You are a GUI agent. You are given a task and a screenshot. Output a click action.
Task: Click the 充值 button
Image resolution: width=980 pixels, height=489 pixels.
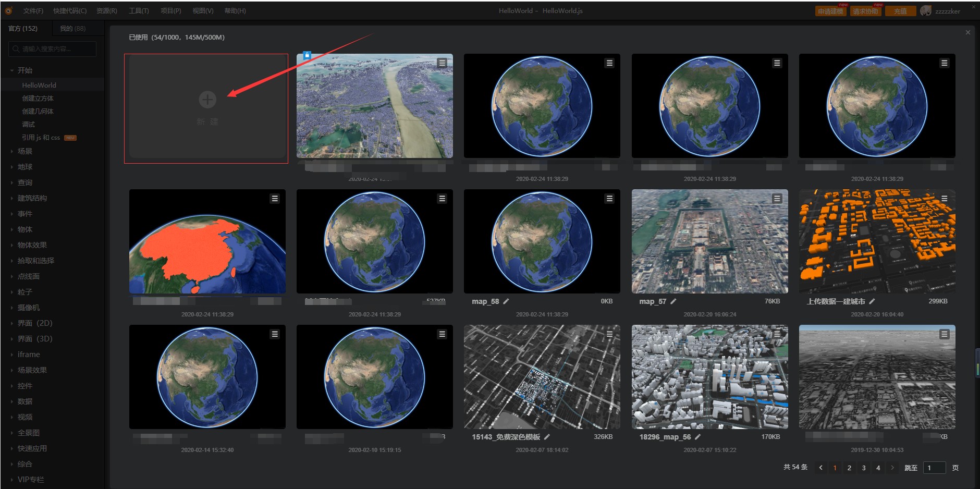[900, 11]
